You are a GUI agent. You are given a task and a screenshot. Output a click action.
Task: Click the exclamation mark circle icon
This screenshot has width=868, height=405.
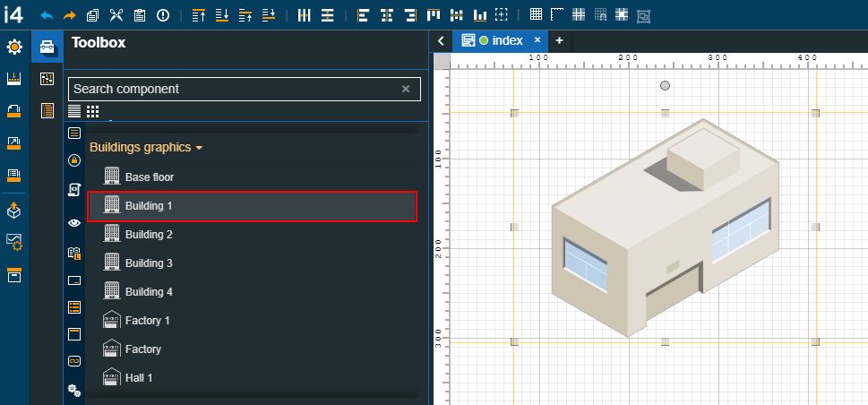click(163, 15)
